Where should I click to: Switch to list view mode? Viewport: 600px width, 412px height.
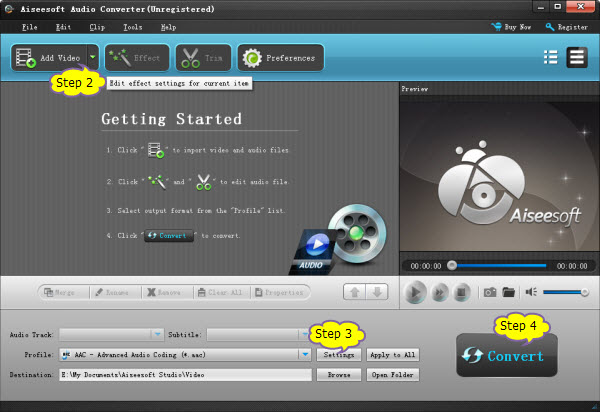point(551,58)
